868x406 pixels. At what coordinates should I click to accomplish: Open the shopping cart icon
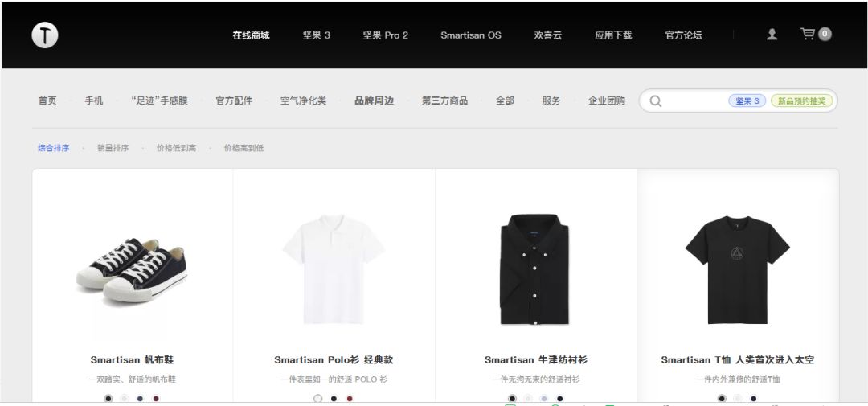(x=808, y=34)
